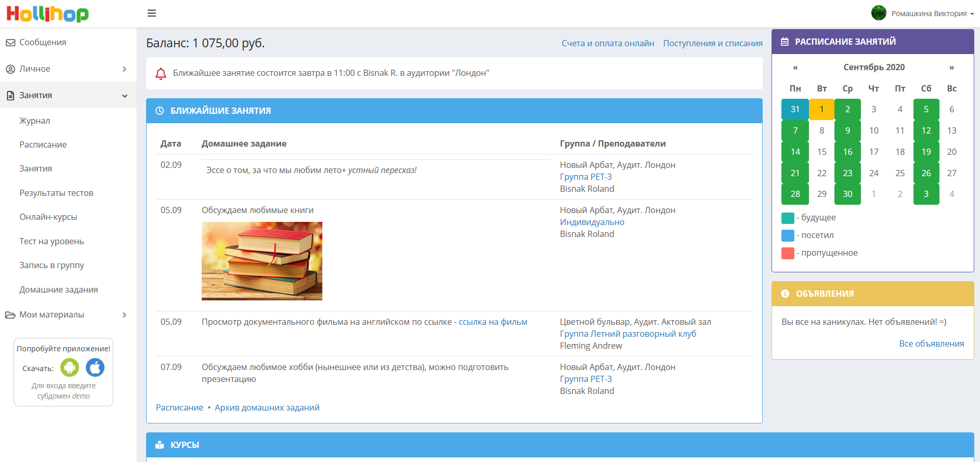This screenshot has width=980, height=462.
Task: Click the будущее teal legend swatch
Action: (788, 218)
